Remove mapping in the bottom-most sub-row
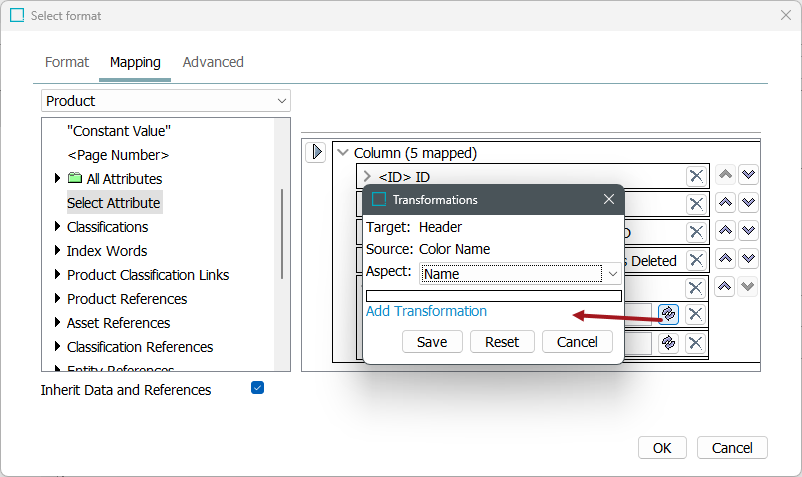Screen dimensions: 802x477 [695, 343]
